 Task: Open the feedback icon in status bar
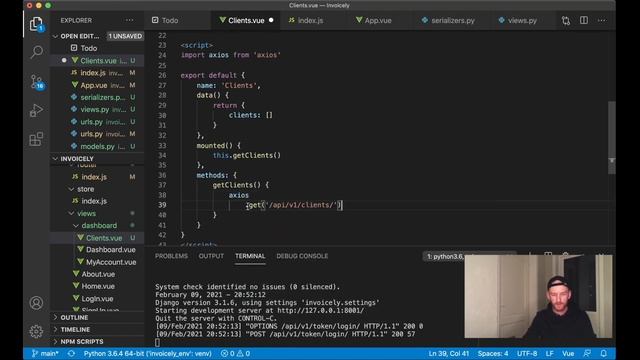tap(587, 353)
